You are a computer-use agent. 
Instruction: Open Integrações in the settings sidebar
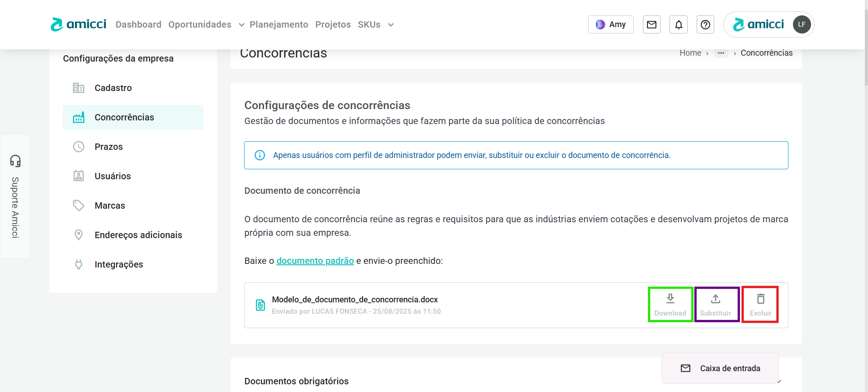coord(118,264)
